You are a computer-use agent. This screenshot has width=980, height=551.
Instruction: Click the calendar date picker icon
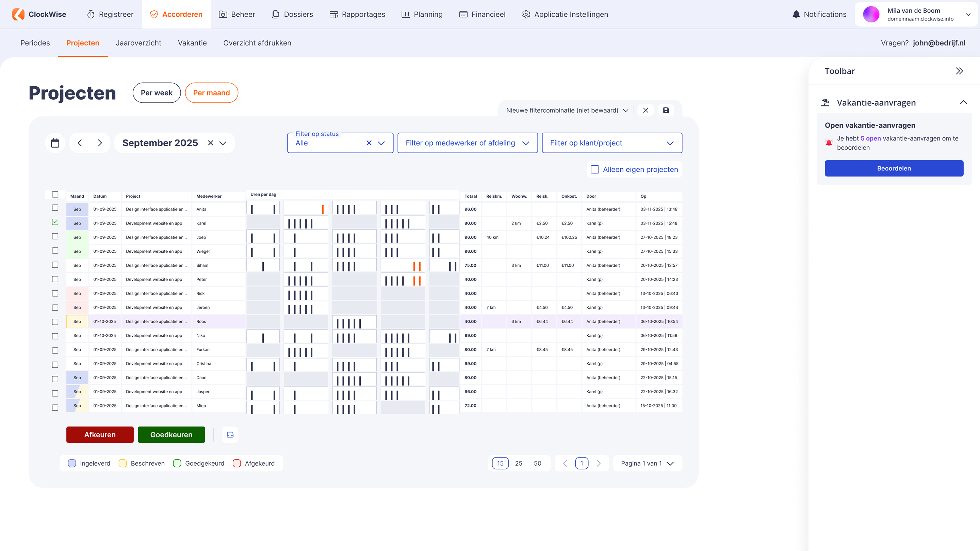[55, 143]
